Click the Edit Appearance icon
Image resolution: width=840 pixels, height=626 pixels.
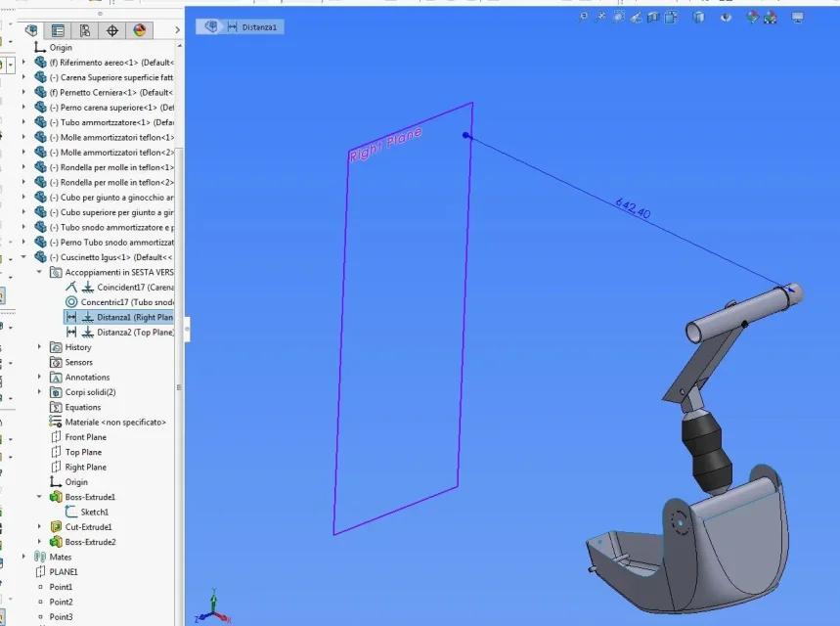[752, 17]
